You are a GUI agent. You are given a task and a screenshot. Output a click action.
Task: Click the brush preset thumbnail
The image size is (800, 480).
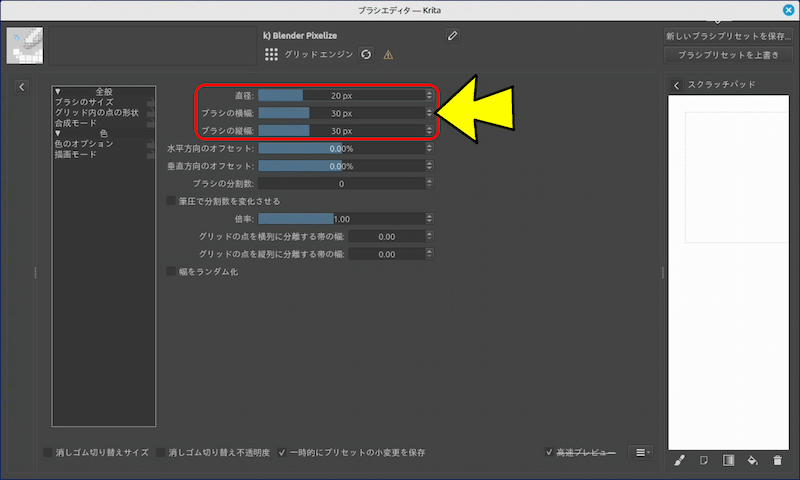coord(25,45)
